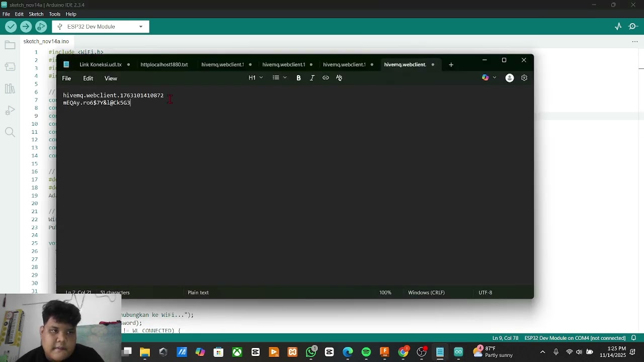The image size is (644, 362).
Task: Click the 51 characters count in Notepad
Action: pyautogui.click(x=115, y=293)
